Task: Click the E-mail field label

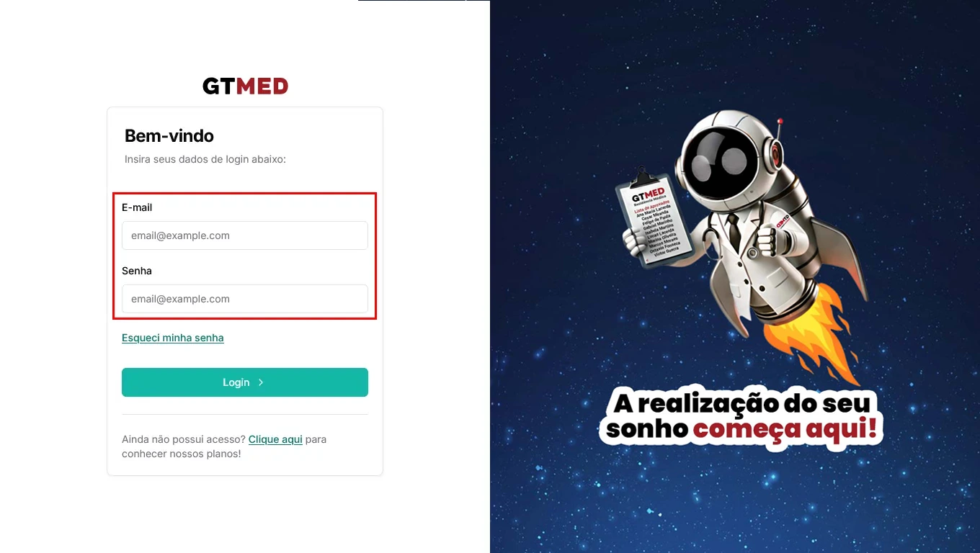Action: tap(137, 207)
